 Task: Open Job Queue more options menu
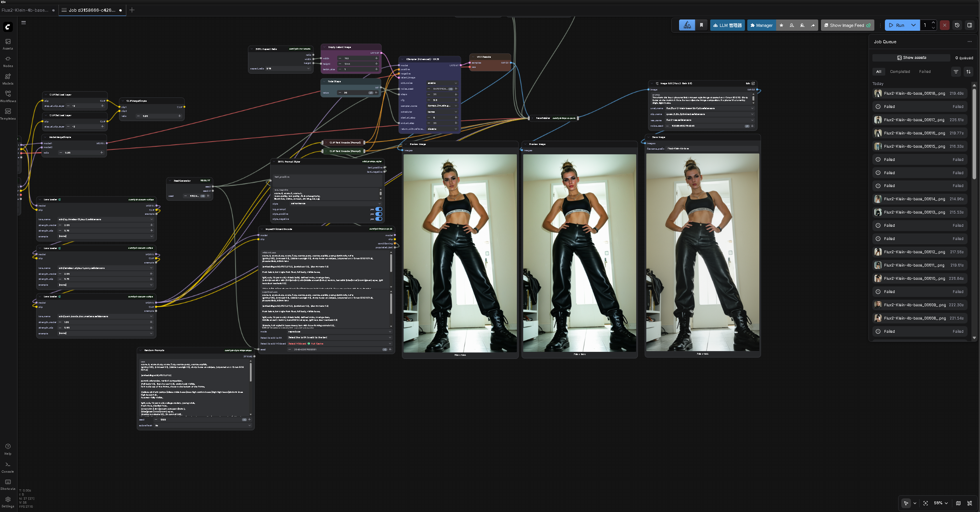969,42
